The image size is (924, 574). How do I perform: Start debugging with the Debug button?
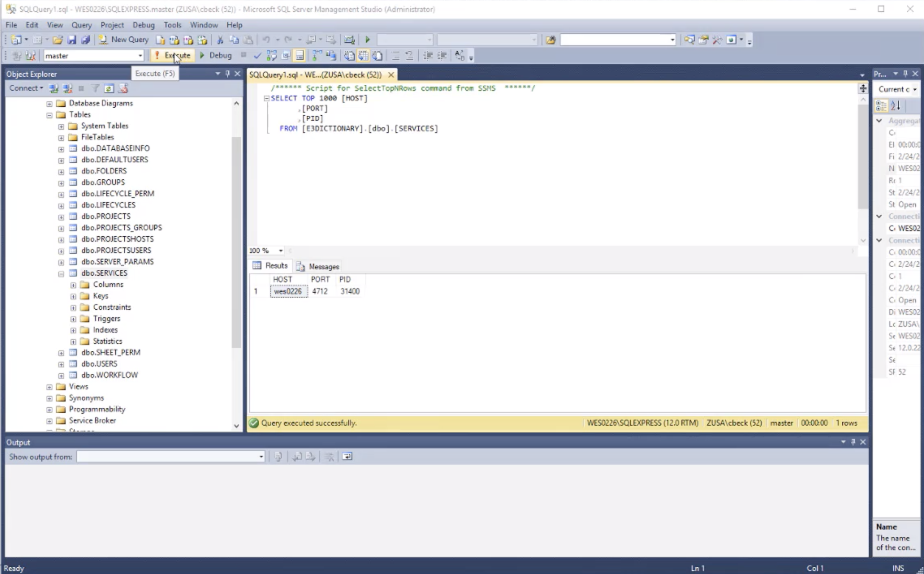[x=216, y=55]
